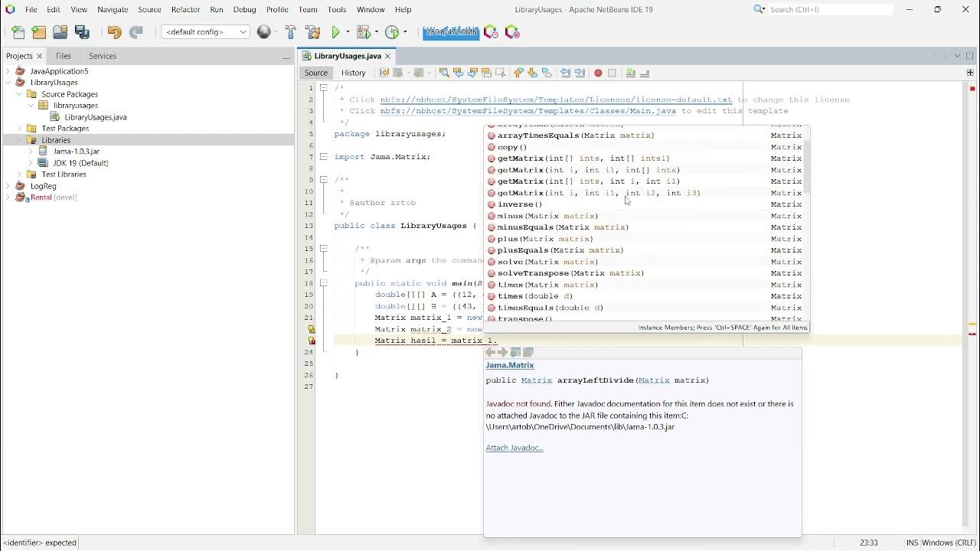Screen dimensions: 980x551
Task: Click the Redo toolbar icon
Action: (x=136, y=32)
